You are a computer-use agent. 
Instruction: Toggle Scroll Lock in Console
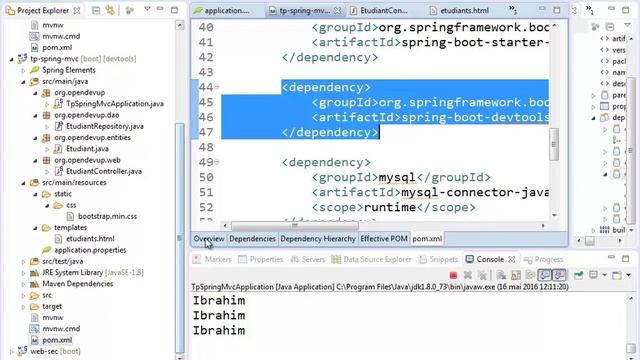click(x=516, y=275)
